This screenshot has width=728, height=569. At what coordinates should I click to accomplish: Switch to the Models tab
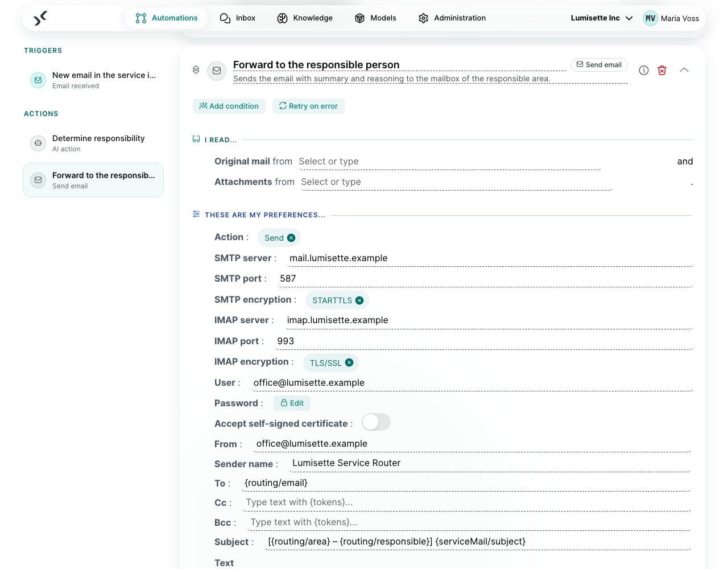tap(375, 18)
